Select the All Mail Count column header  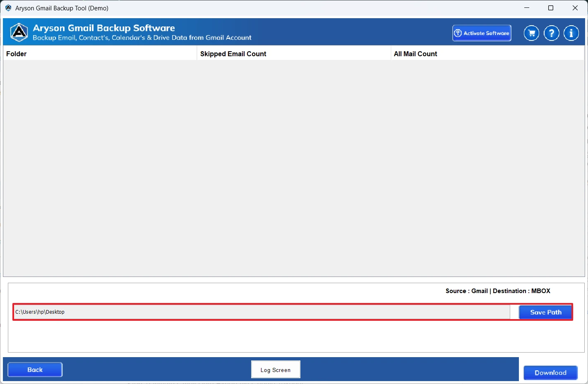(x=487, y=54)
